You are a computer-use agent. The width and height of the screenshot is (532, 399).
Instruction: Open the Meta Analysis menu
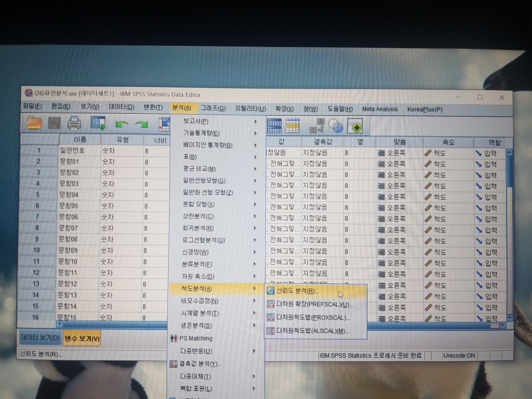[x=380, y=109]
